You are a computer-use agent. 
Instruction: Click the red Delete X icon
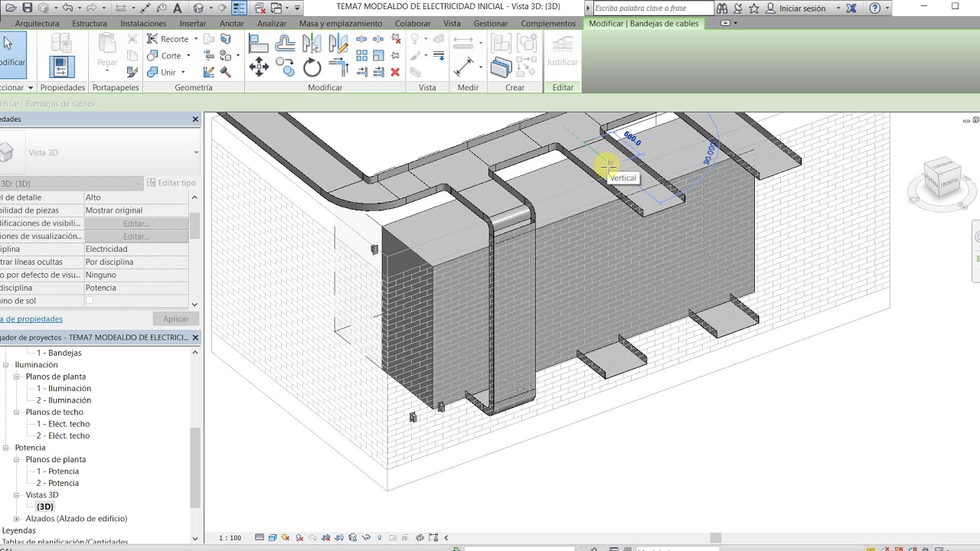pyautogui.click(x=395, y=72)
